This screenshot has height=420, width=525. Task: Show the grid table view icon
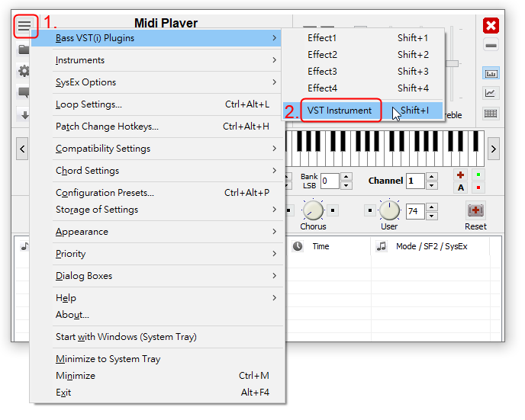pos(491,114)
